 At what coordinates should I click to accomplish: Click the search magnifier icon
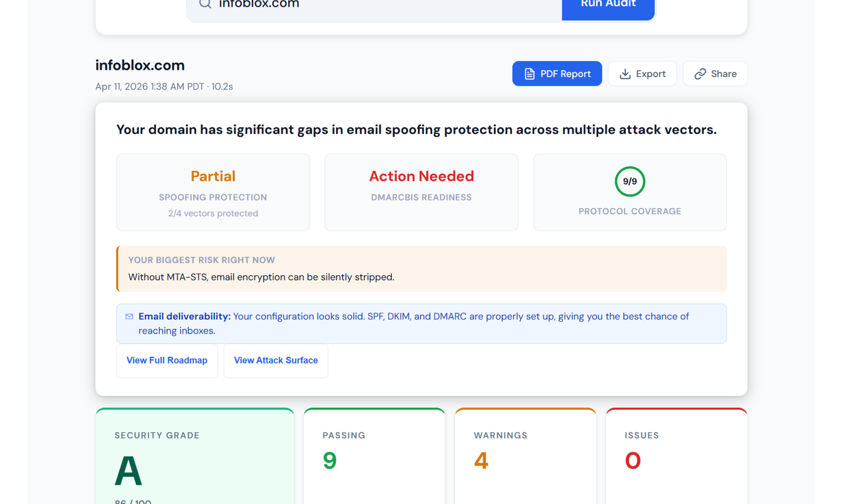[205, 3]
